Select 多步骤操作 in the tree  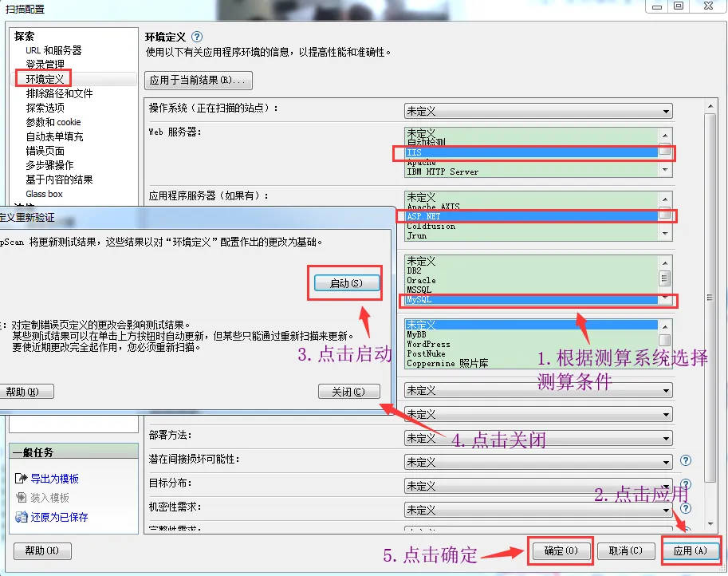click(49, 165)
